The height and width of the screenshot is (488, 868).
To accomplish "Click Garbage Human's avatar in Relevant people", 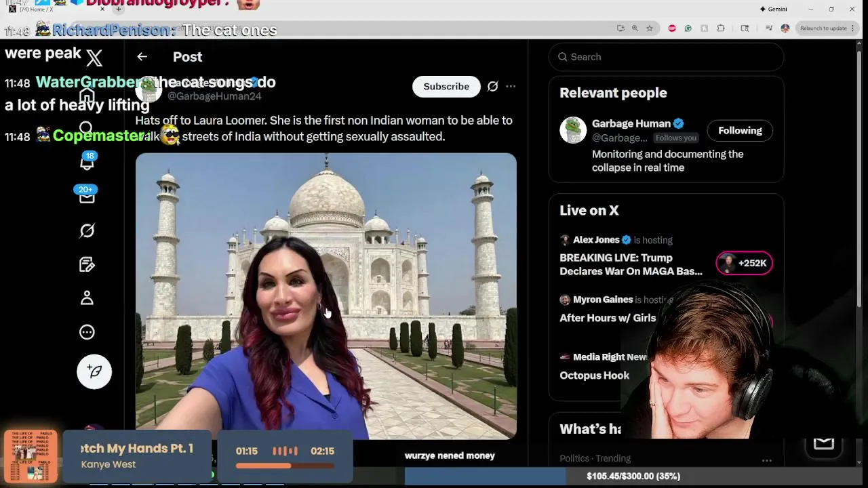I will pos(573,130).
